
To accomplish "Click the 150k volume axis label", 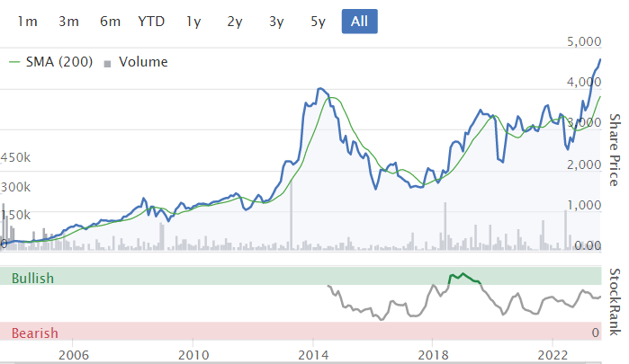I will point(15,215).
